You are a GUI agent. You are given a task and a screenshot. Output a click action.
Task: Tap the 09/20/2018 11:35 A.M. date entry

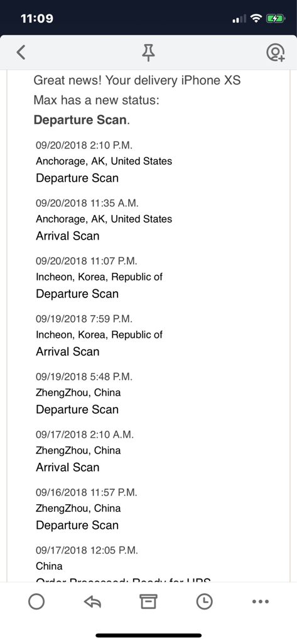click(x=87, y=203)
